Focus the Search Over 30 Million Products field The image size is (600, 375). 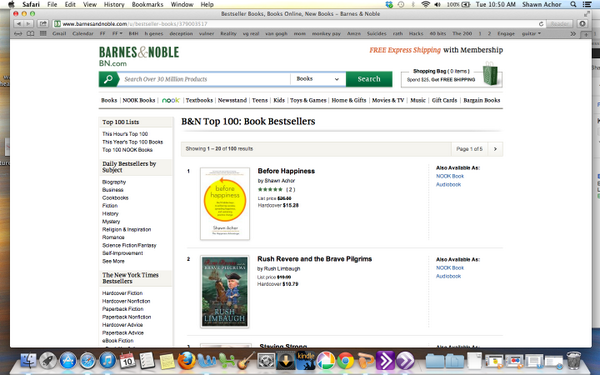coord(204,79)
